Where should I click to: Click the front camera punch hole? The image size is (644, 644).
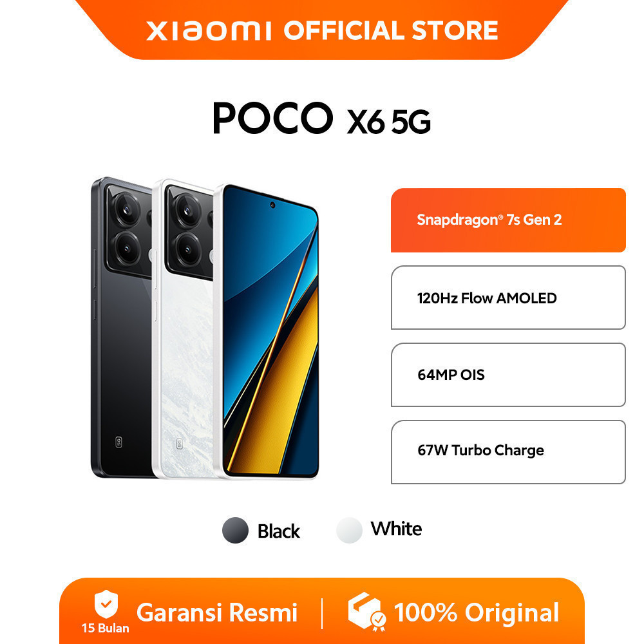pyautogui.click(x=272, y=205)
